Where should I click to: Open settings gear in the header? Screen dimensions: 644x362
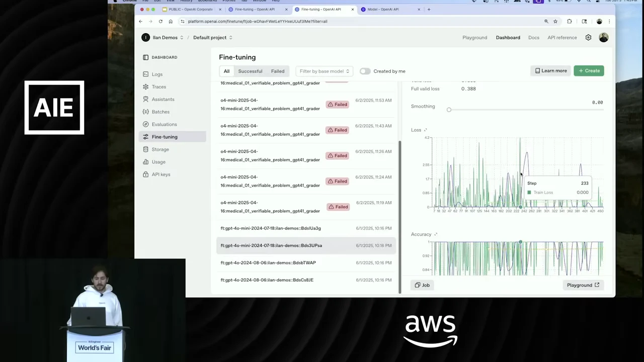pyautogui.click(x=588, y=38)
